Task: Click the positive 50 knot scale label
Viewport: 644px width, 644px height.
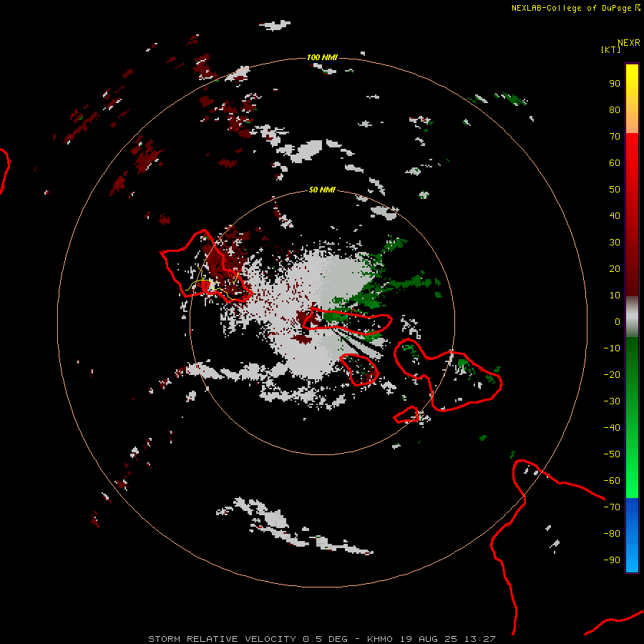Action: click(615, 190)
